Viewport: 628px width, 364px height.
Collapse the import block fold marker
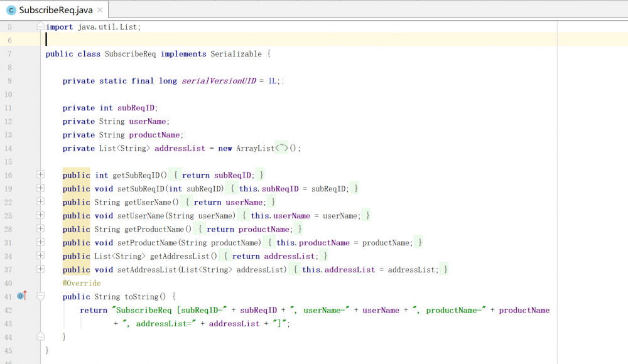coord(40,26)
